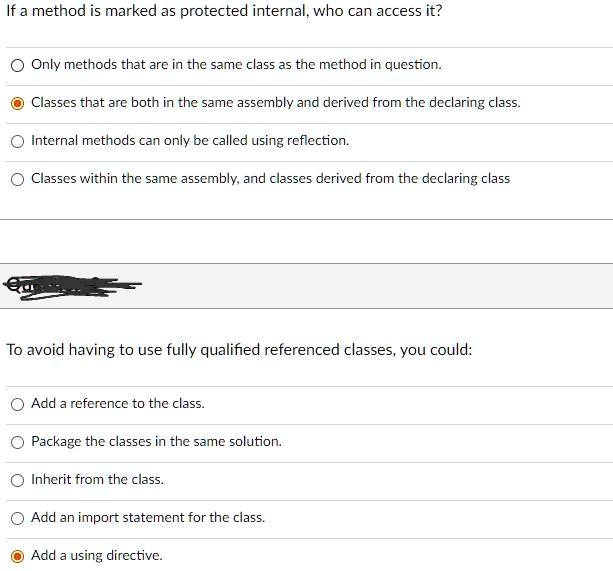Select radio button for 'Only methods that are in the same class'
This screenshot has width=613, height=571.
click(x=17, y=65)
